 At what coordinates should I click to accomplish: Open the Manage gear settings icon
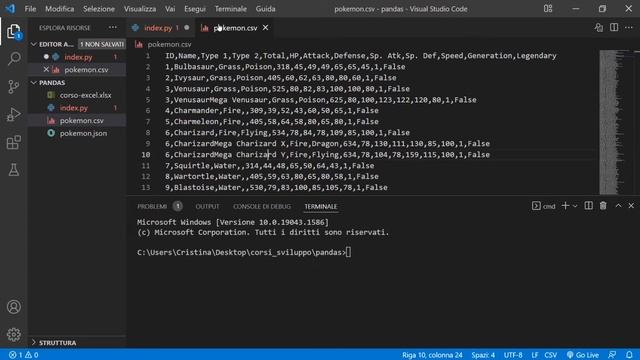13,334
